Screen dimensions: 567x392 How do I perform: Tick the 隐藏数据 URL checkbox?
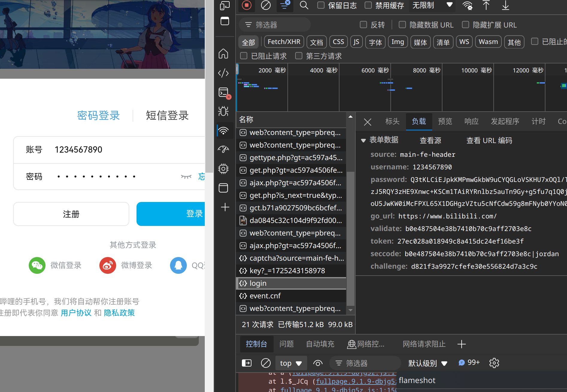click(x=402, y=25)
